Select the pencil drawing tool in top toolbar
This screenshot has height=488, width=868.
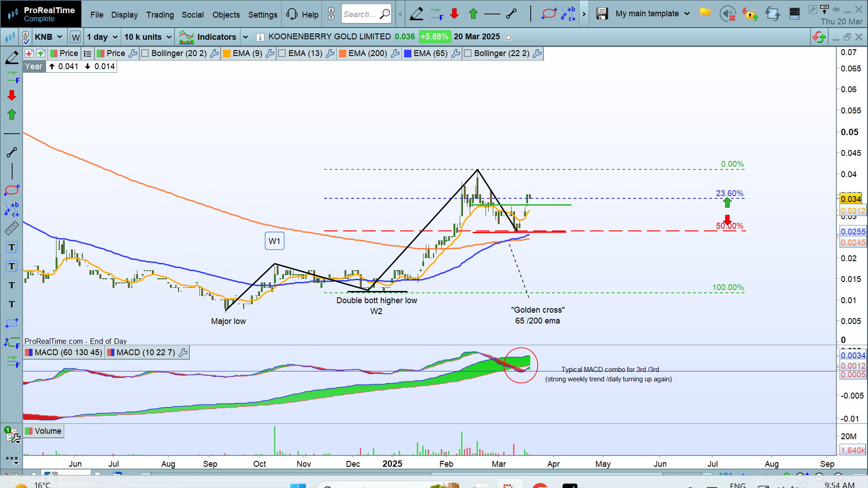[x=416, y=14]
